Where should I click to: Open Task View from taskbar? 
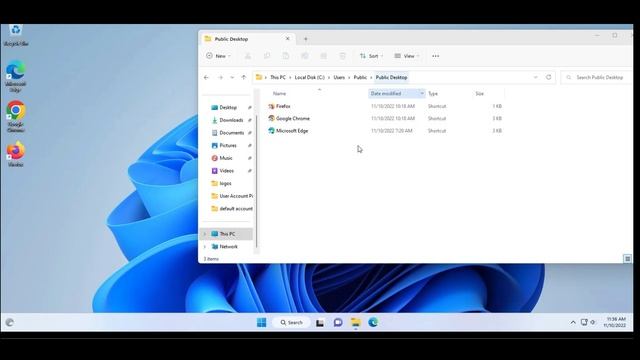coord(320,322)
